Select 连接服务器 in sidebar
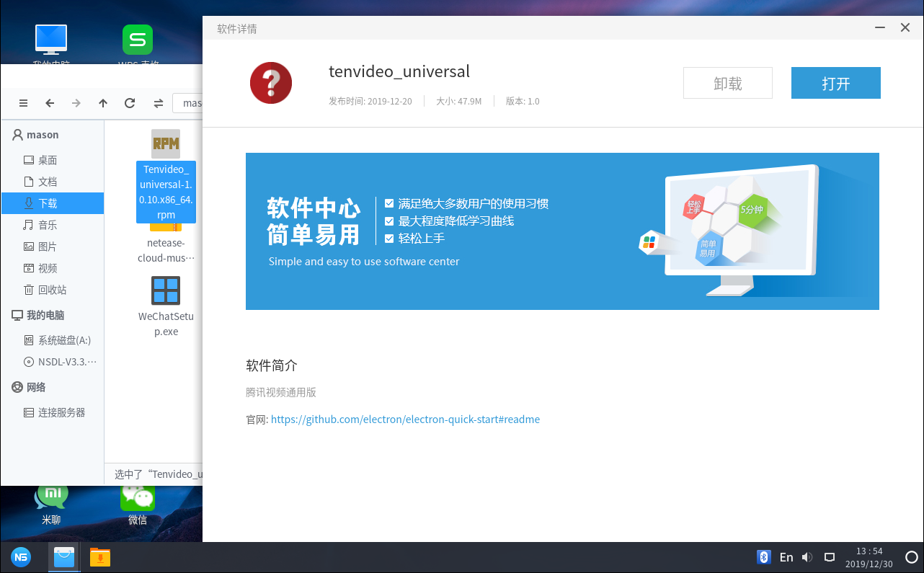 pos(52,412)
